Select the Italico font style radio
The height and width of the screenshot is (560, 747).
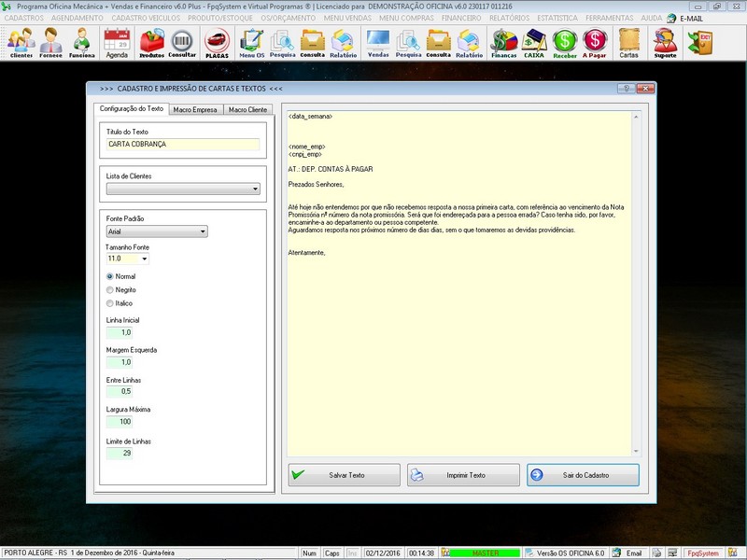coord(109,302)
